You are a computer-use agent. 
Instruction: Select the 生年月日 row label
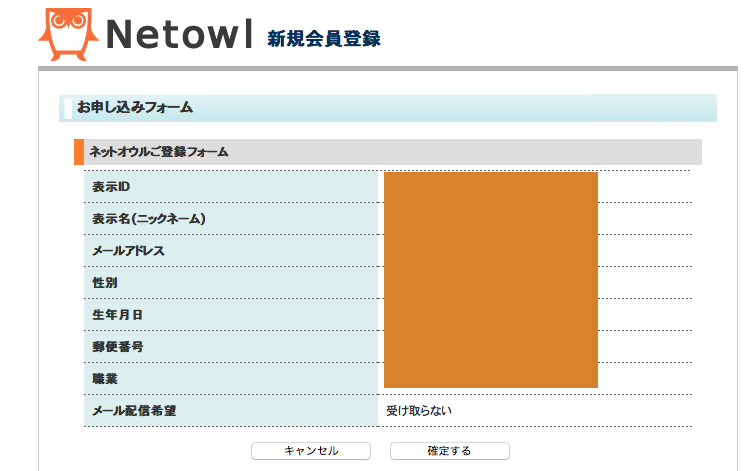pos(117,314)
